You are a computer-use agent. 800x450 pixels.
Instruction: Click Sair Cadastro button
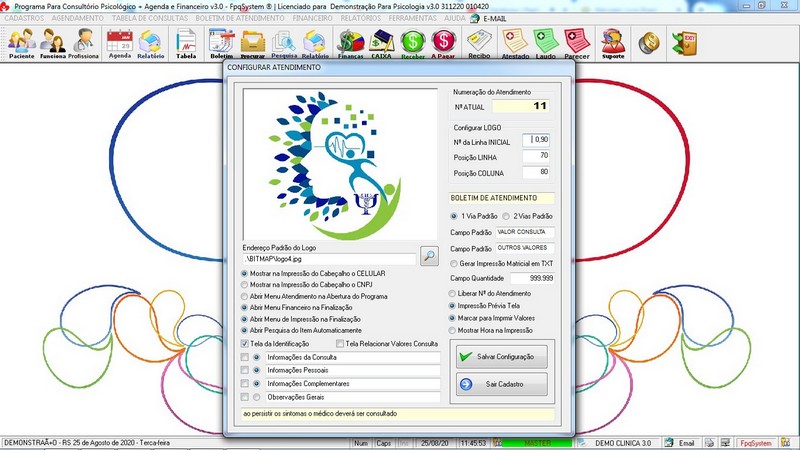click(502, 384)
